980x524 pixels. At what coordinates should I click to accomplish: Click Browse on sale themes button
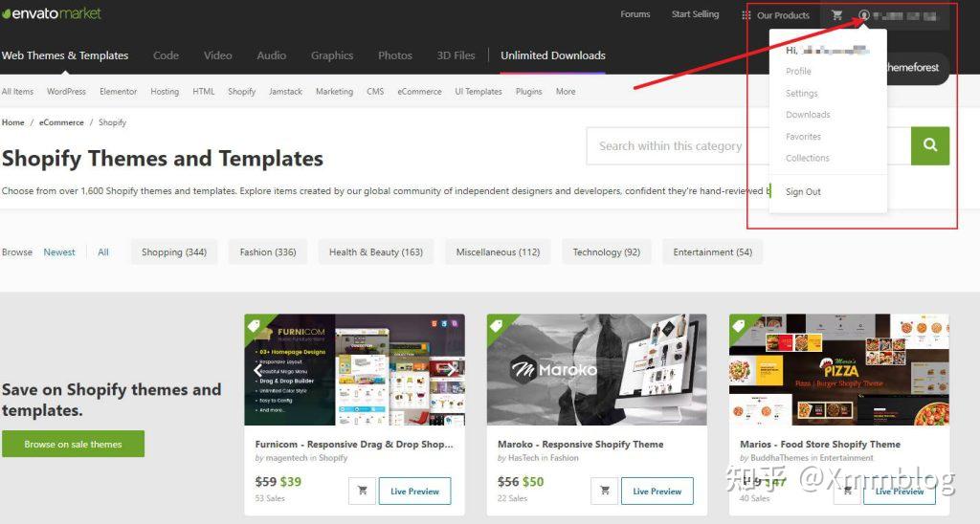[73, 444]
